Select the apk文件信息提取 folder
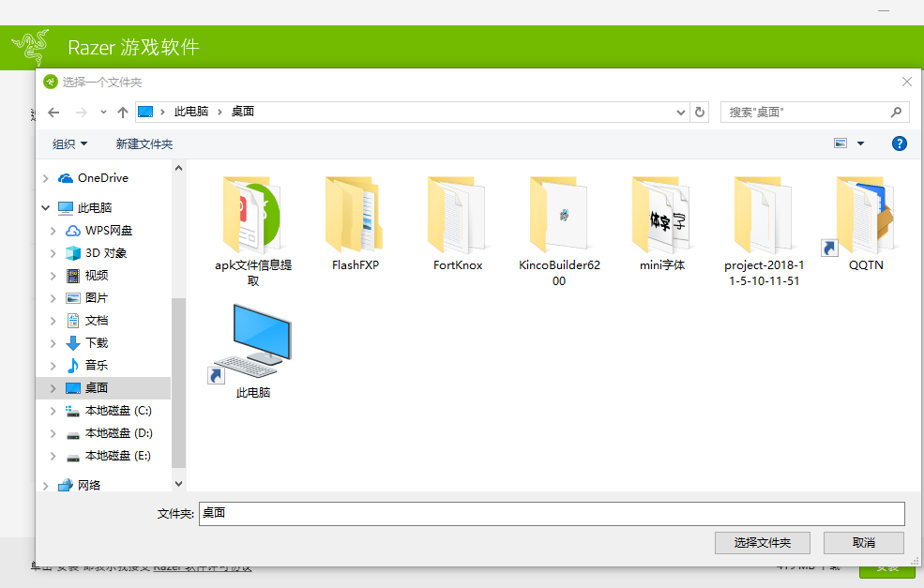The width and height of the screenshot is (924, 588). [x=252, y=232]
